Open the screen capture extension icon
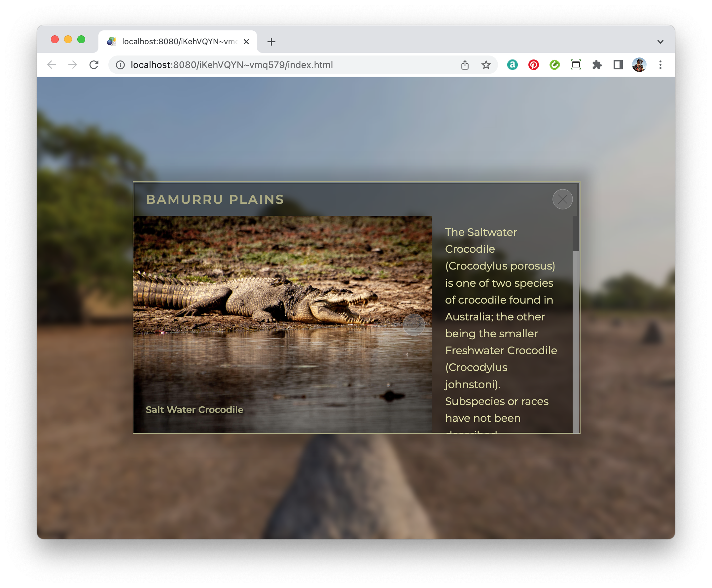The width and height of the screenshot is (712, 588). [576, 65]
